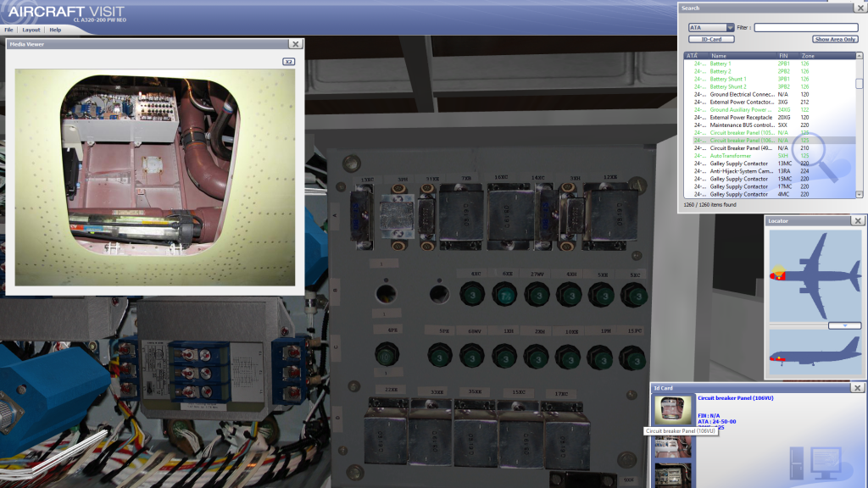868x488 pixels.
Task: Select the Circuit breaker Panel (105.. row
Action: [x=770, y=133]
